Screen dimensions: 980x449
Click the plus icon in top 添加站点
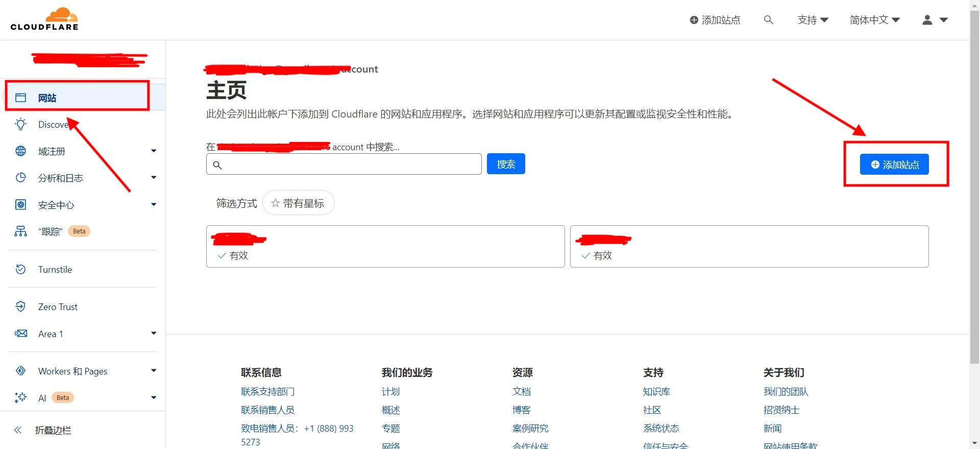(694, 20)
